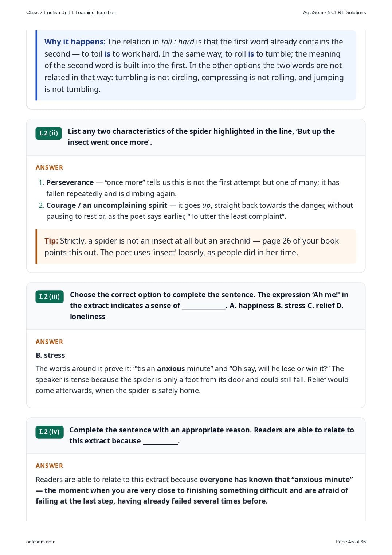The height and width of the screenshot is (555, 392).
Task: Click the AglaSem · NCERT Solutions header
Action: click(x=334, y=12)
